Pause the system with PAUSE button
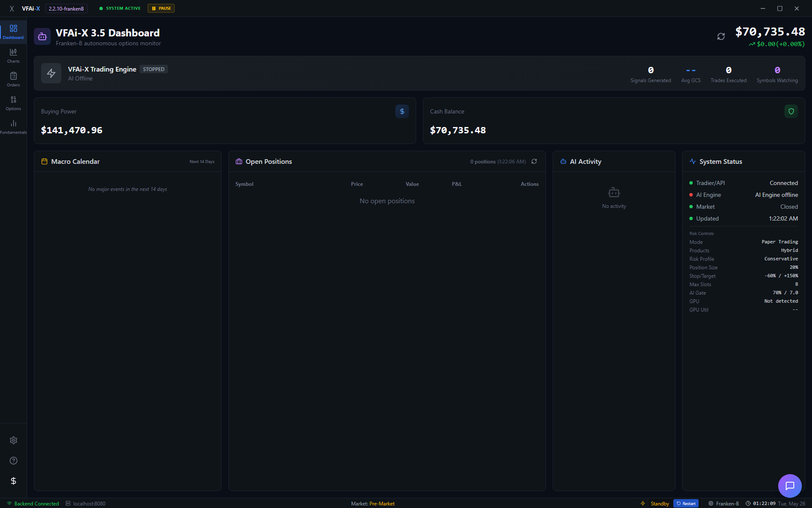This screenshot has width=812, height=508. coord(161,8)
